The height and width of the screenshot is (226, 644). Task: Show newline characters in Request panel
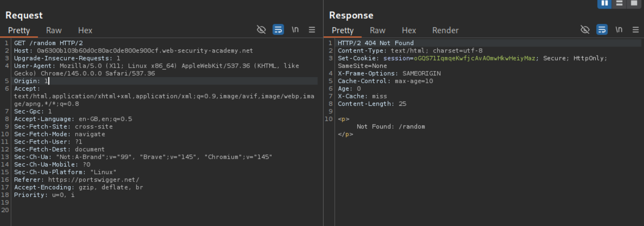click(x=295, y=29)
